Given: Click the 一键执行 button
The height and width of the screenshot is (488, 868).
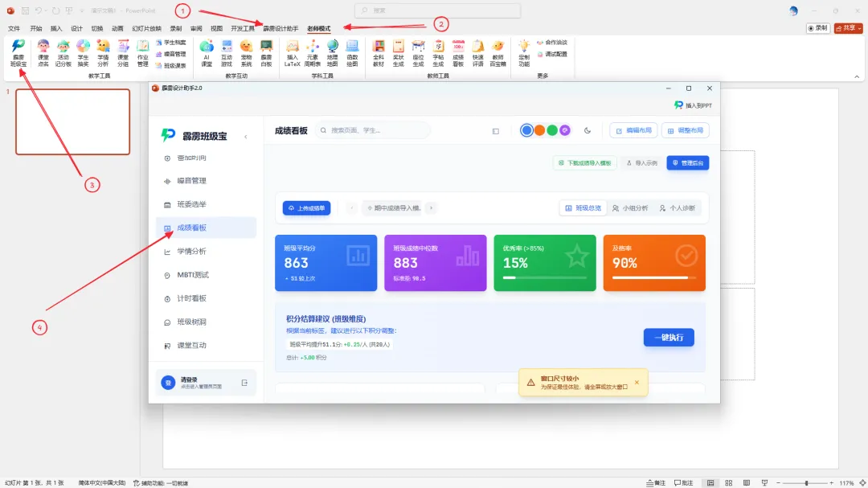Looking at the screenshot, I should [669, 338].
